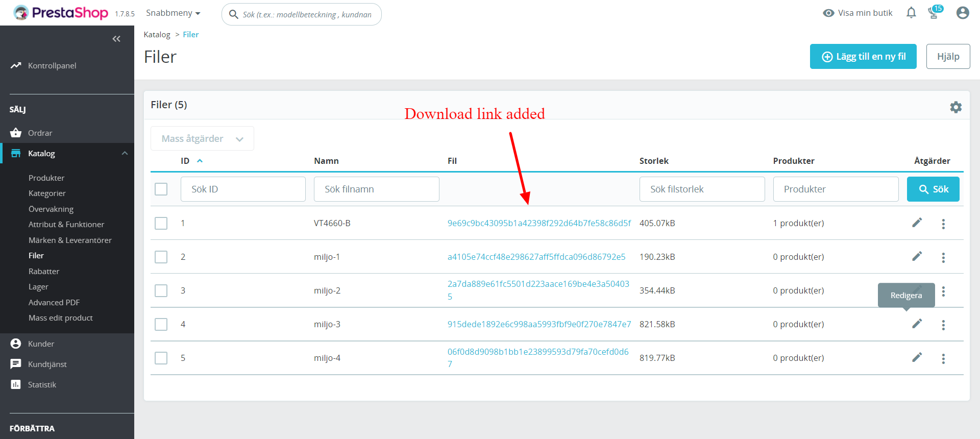Screen dimensions: 980x439
Task: Check the box for miljo-2 row
Action: pos(161,290)
